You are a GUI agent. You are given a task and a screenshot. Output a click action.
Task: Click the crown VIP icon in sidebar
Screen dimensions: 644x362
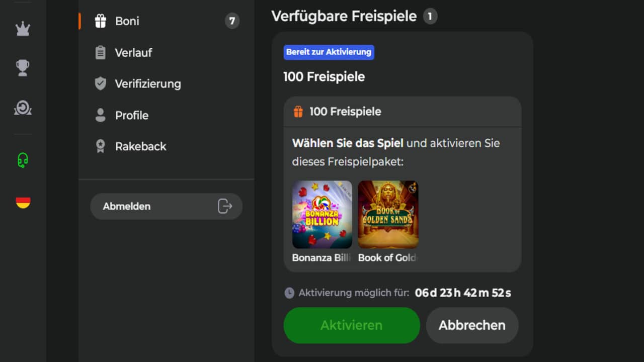click(23, 29)
